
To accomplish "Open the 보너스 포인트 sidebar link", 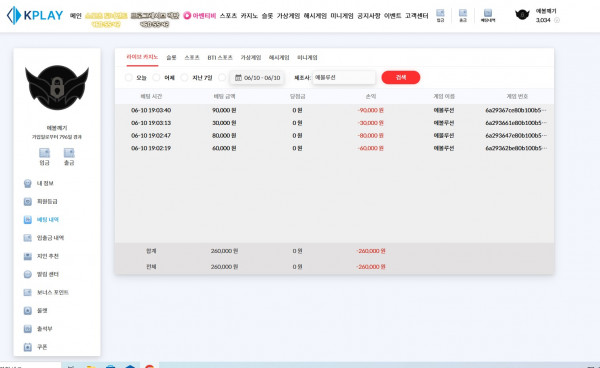I will tap(52, 292).
